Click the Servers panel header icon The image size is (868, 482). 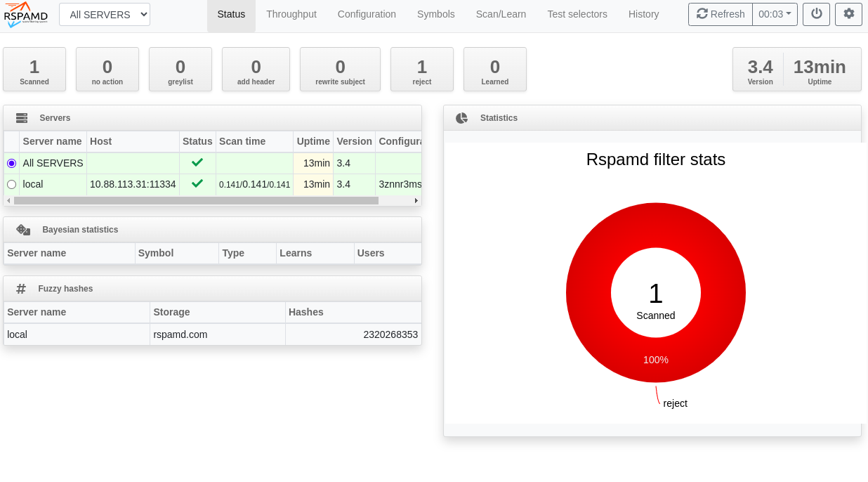click(22, 118)
